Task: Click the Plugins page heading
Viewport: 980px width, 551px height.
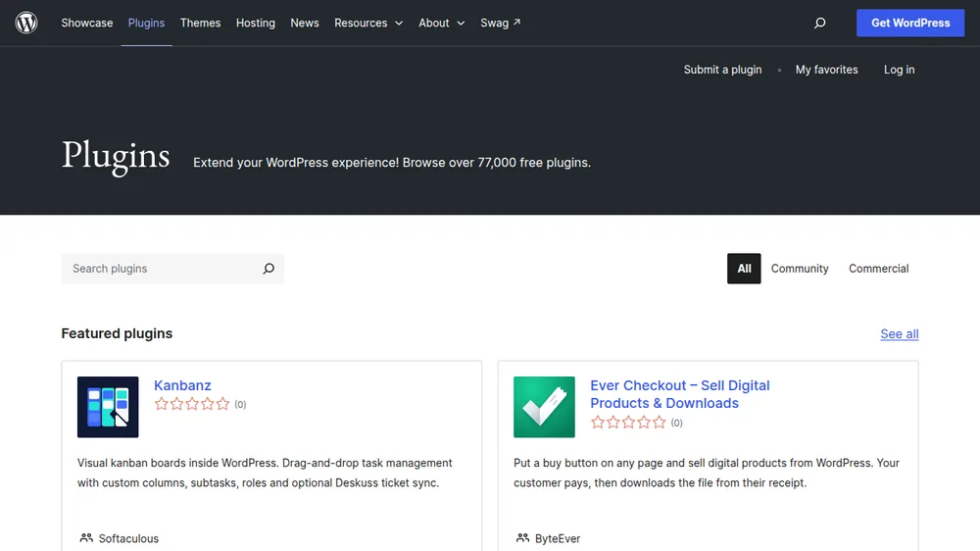Action: [116, 156]
